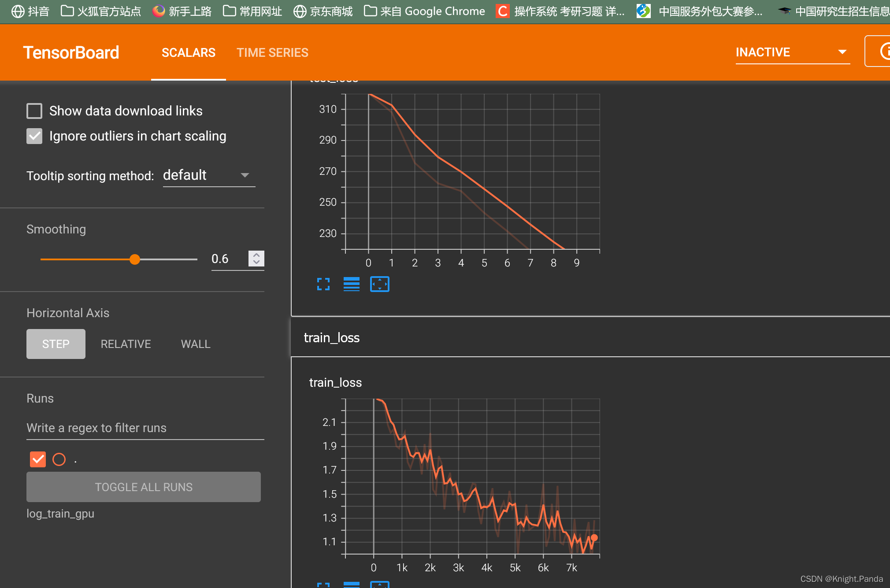Click the Smoothing slider handle
890x588 pixels.
[135, 259]
